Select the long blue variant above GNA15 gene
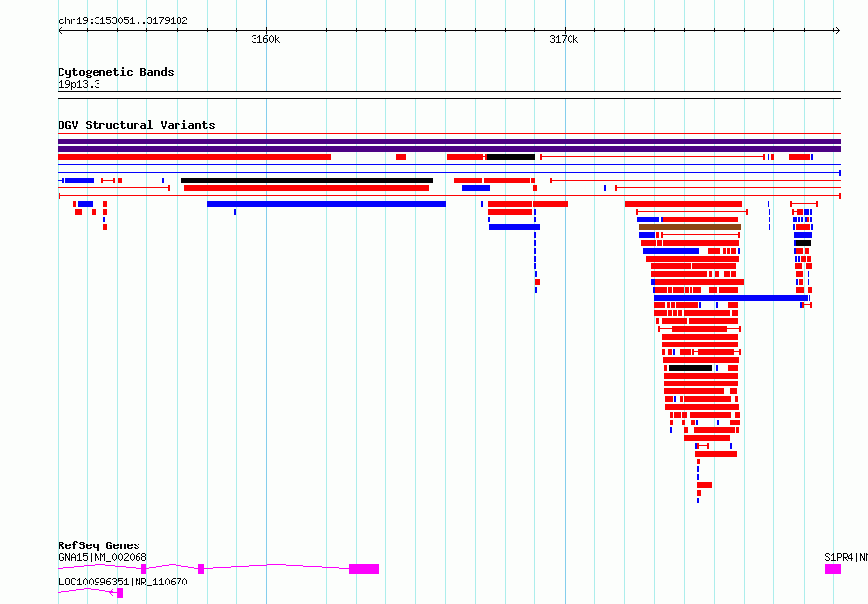This screenshot has height=604, width=868. pos(326,204)
